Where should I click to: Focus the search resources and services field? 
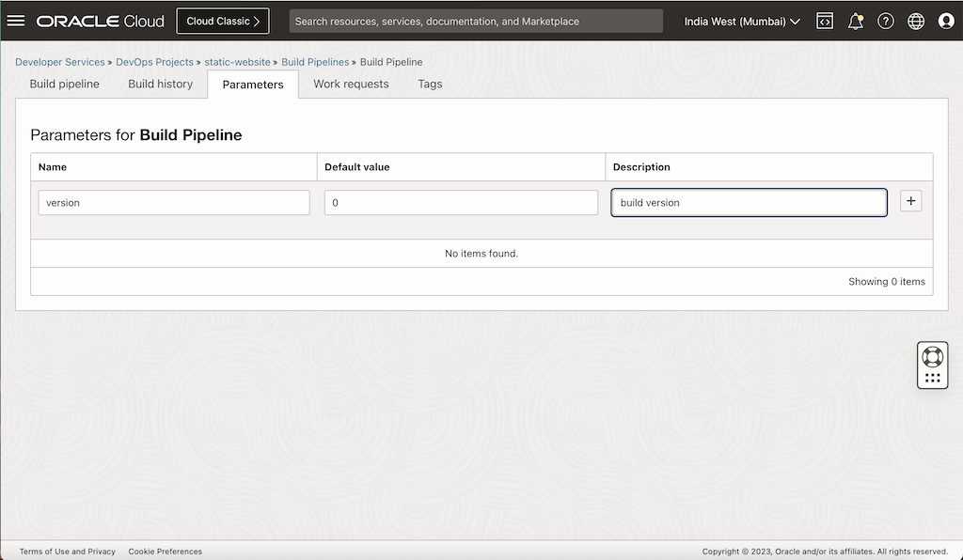point(476,22)
